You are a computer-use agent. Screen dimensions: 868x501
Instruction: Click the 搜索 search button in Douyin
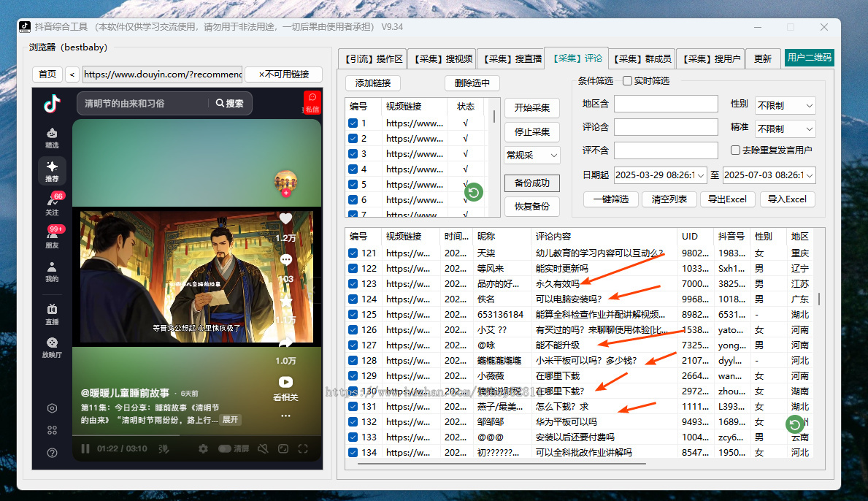point(230,104)
